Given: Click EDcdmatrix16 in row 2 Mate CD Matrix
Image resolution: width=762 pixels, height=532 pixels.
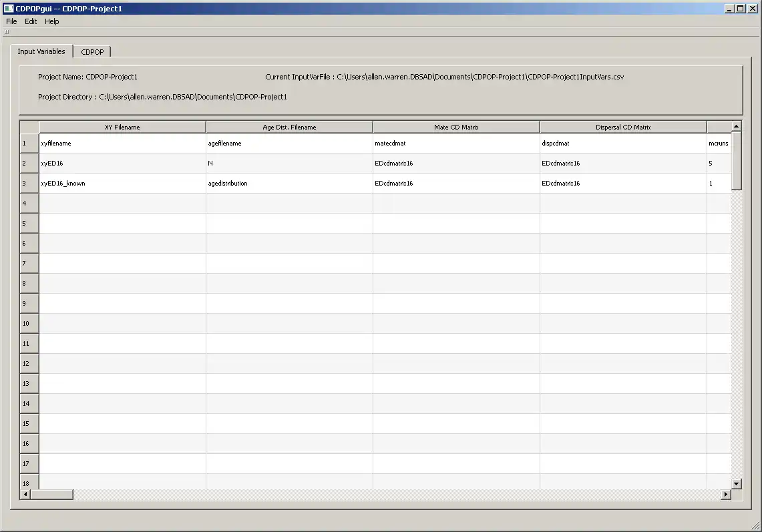Looking at the screenshot, I should pos(456,164).
